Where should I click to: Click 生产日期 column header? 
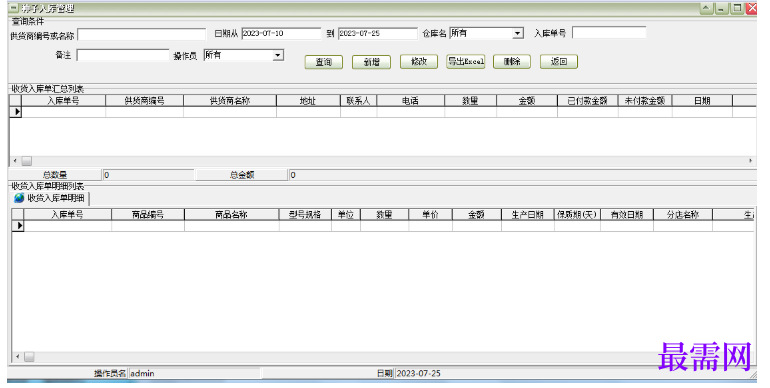tap(528, 215)
